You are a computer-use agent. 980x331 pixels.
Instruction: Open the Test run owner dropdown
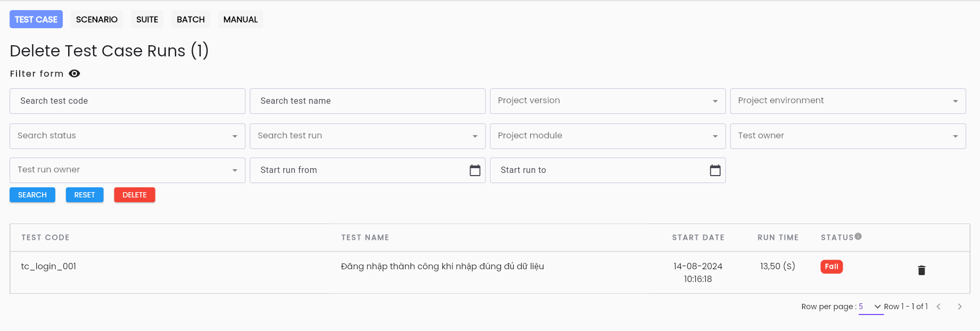pyautogui.click(x=128, y=170)
